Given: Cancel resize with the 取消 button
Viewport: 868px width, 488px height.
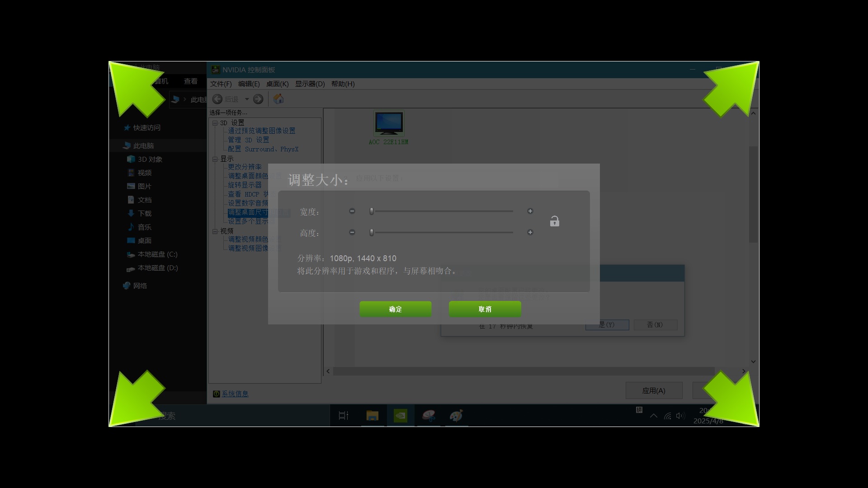Looking at the screenshot, I should (x=485, y=309).
